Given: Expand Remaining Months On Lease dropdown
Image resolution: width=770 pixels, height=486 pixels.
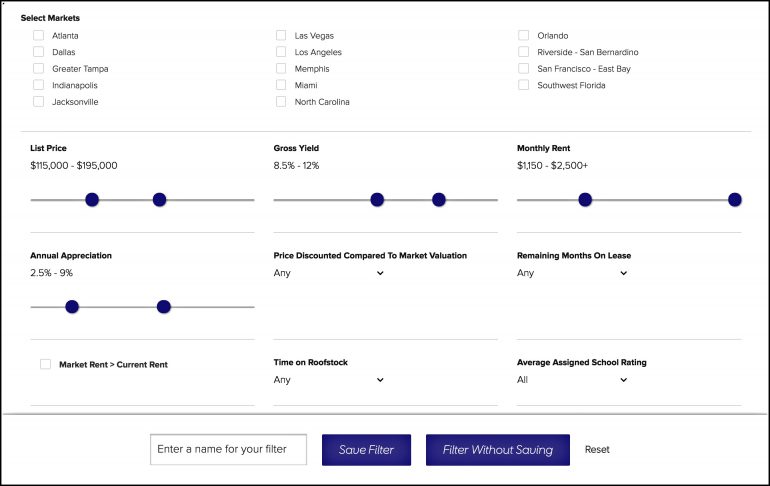Looking at the screenshot, I should click(x=572, y=273).
